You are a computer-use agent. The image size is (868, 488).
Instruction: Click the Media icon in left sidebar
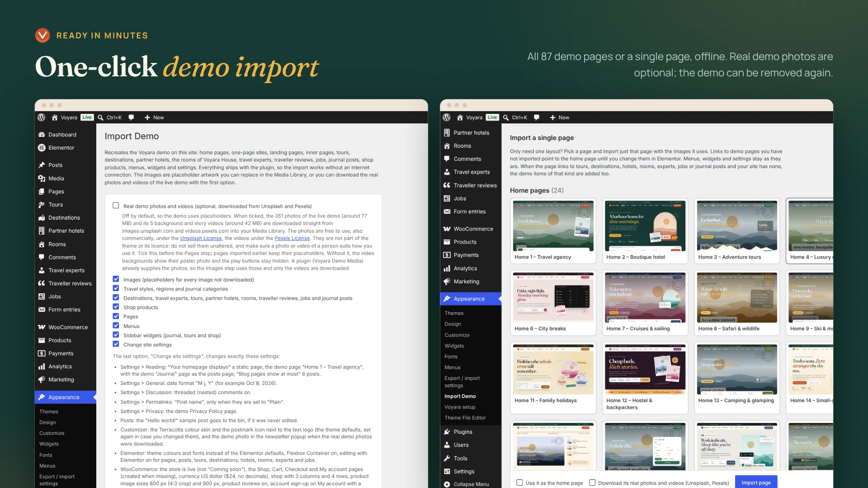click(42, 178)
